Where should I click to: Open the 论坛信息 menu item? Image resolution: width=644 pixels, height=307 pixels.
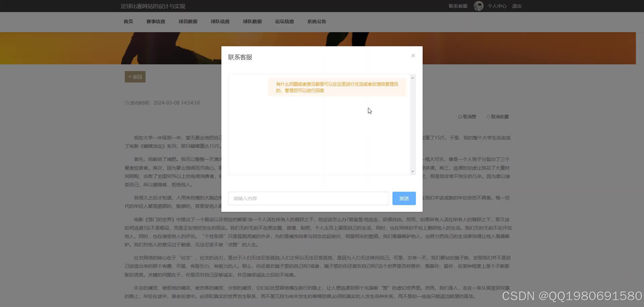(284, 21)
